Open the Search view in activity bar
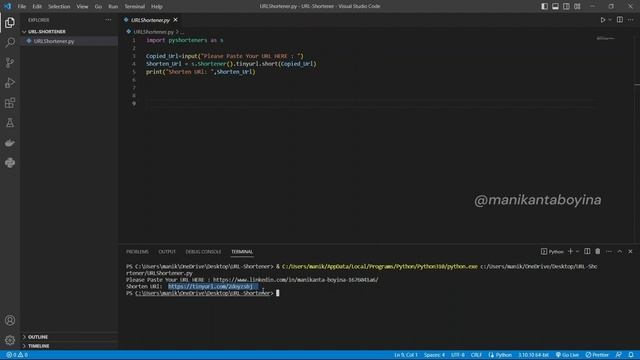The height and width of the screenshot is (360, 640). coord(10,42)
